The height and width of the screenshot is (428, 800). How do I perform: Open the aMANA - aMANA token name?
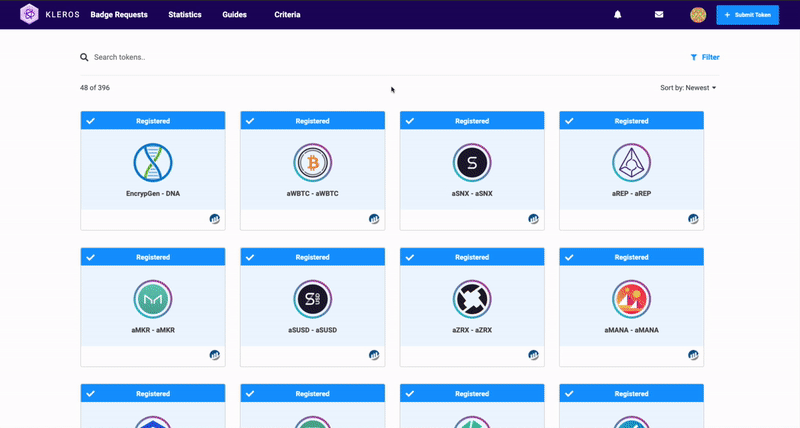pyautogui.click(x=632, y=330)
